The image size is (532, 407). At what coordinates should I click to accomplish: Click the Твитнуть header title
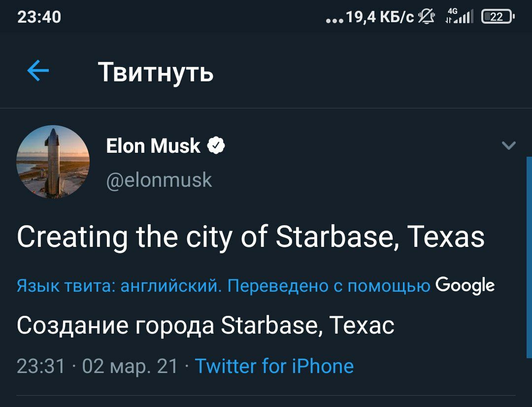(156, 72)
